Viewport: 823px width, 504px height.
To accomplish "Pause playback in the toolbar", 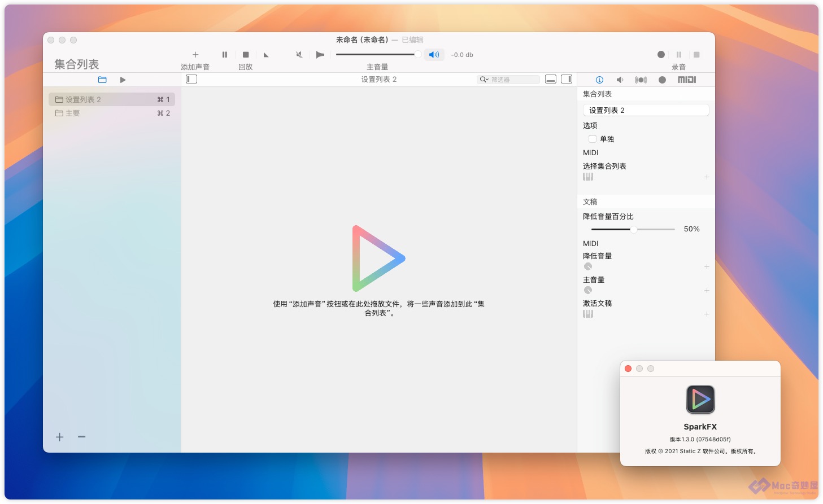I will coord(225,55).
